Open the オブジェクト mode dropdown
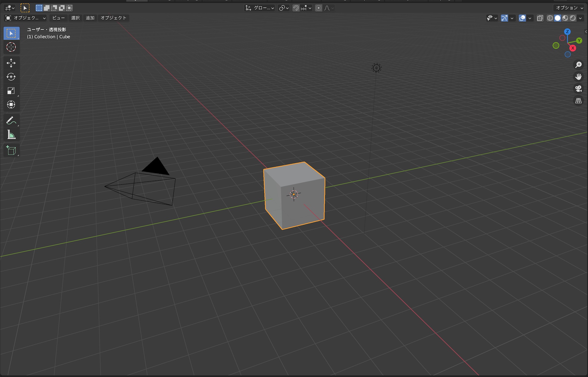This screenshot has height=377, width=588. 26,18
